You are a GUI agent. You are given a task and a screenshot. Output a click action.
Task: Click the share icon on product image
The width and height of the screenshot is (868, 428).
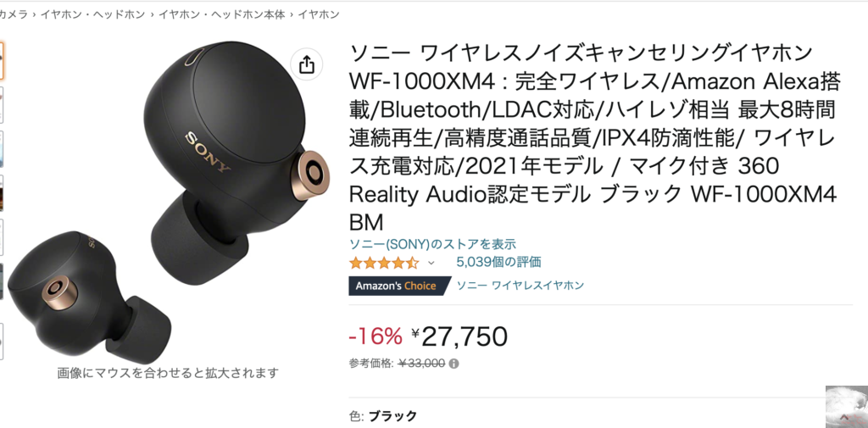click(x=306, y=64)
